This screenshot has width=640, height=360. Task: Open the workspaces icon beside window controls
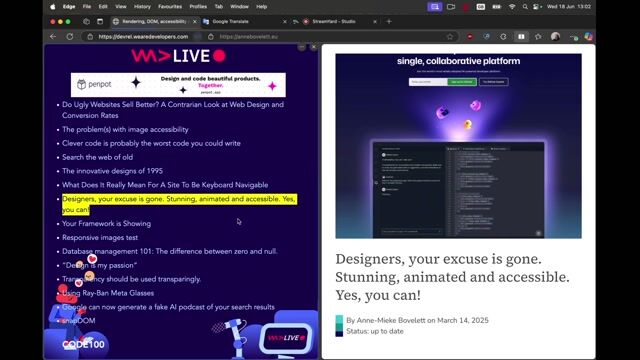(86, 22)
